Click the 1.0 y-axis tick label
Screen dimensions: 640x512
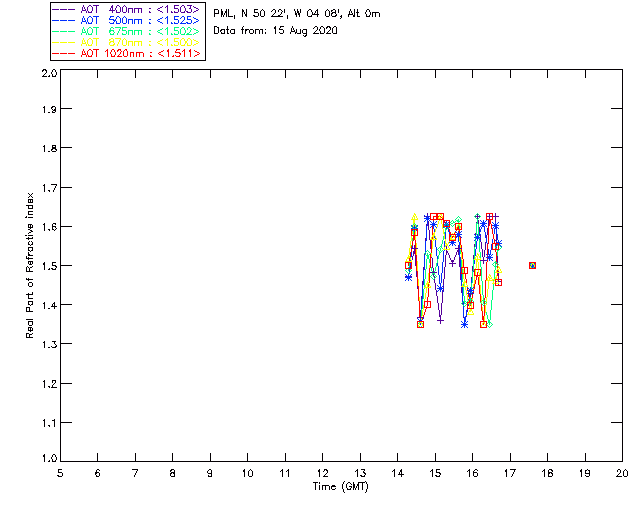click(x=48, y=458)
